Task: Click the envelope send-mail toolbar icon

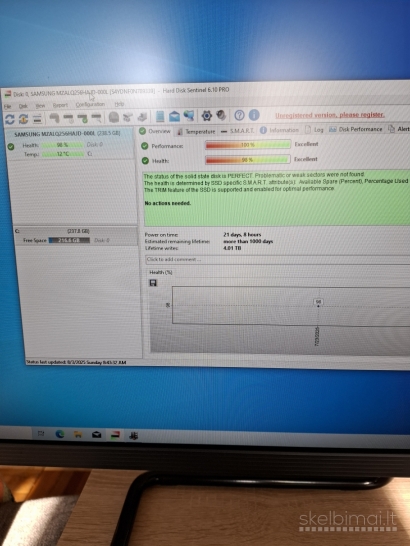Action: (x=174, y=116)
